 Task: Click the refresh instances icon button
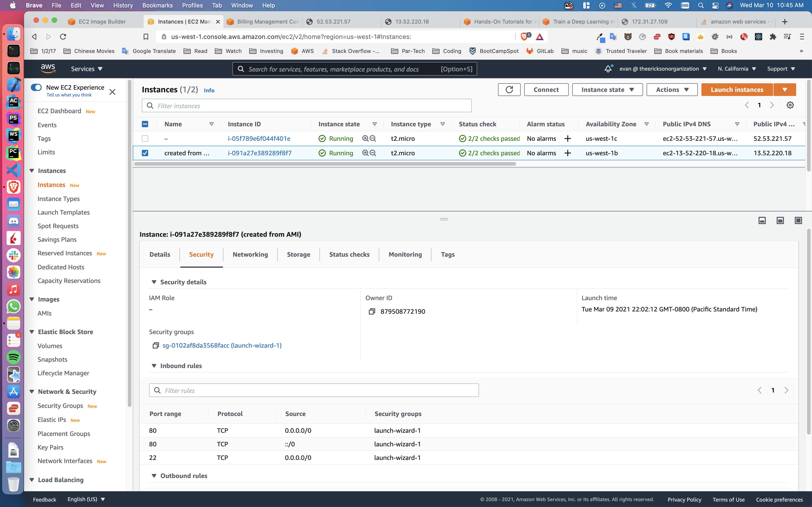pos(509,90)
